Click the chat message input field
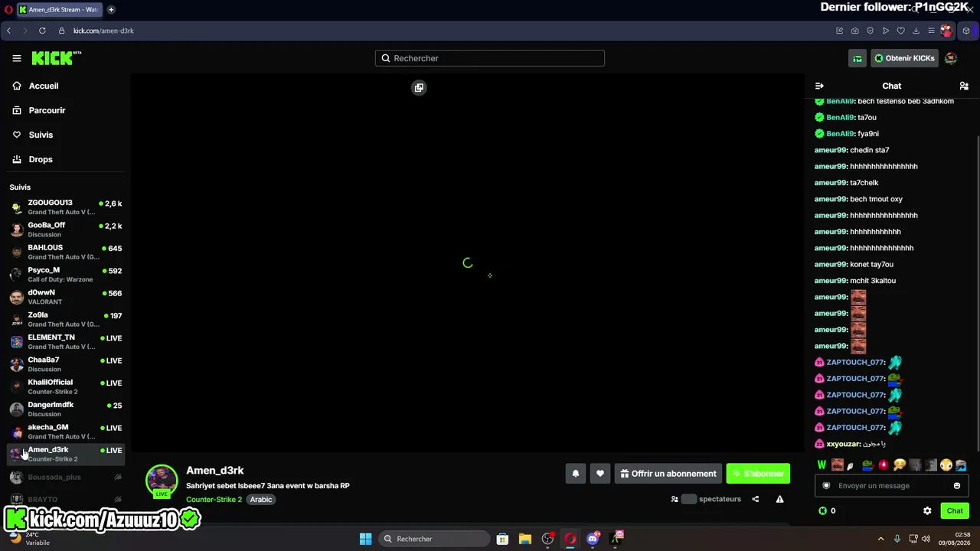 [892, 485]
